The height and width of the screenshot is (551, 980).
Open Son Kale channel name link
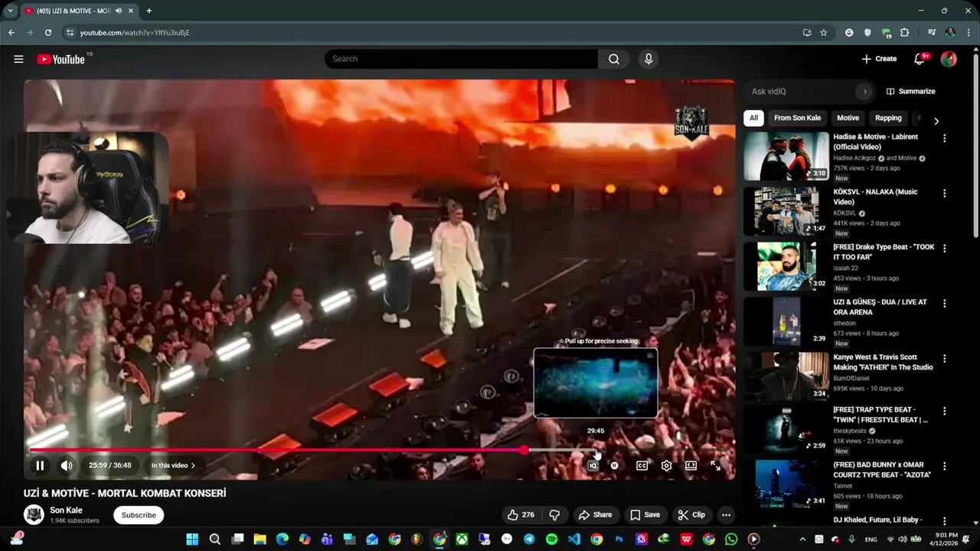click(66, 510)
